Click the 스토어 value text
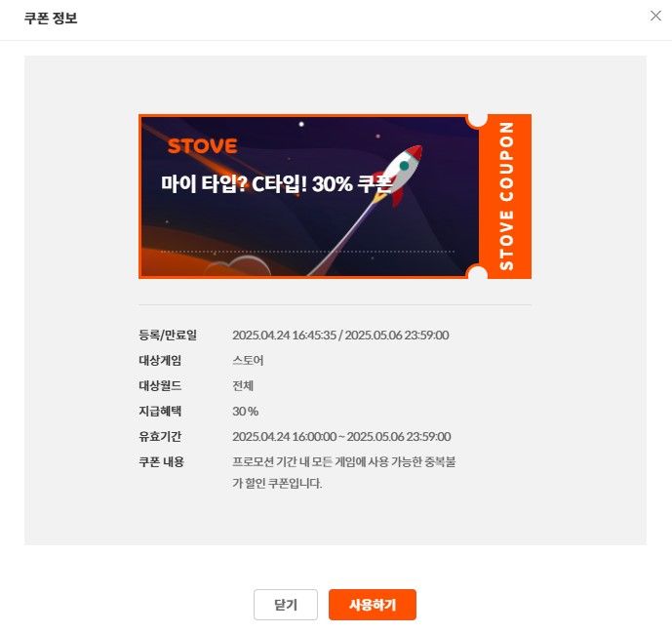This screenshot has width=672, height=633. [x=248, y=360]
